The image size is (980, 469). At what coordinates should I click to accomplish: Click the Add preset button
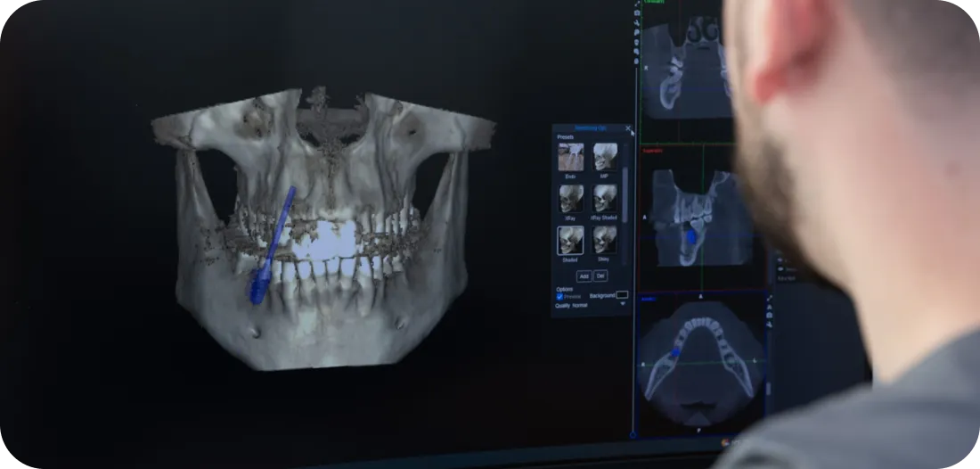(584, 276)
